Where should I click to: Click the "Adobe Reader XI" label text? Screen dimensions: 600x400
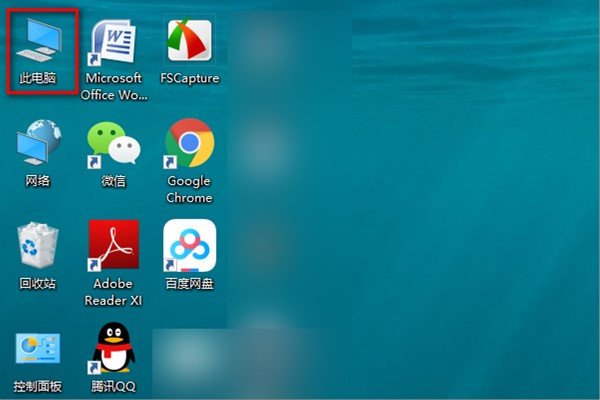pyautogui.click(x=113, y=292)
